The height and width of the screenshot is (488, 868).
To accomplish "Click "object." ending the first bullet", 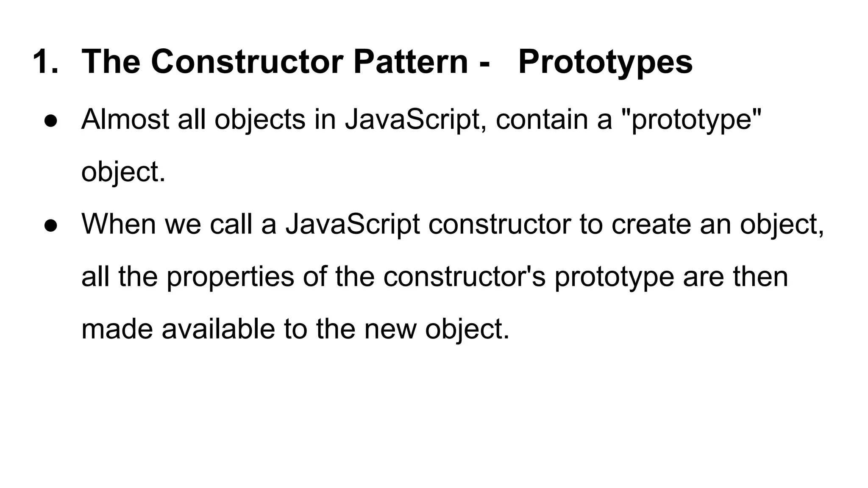I will tap(123, 173).
